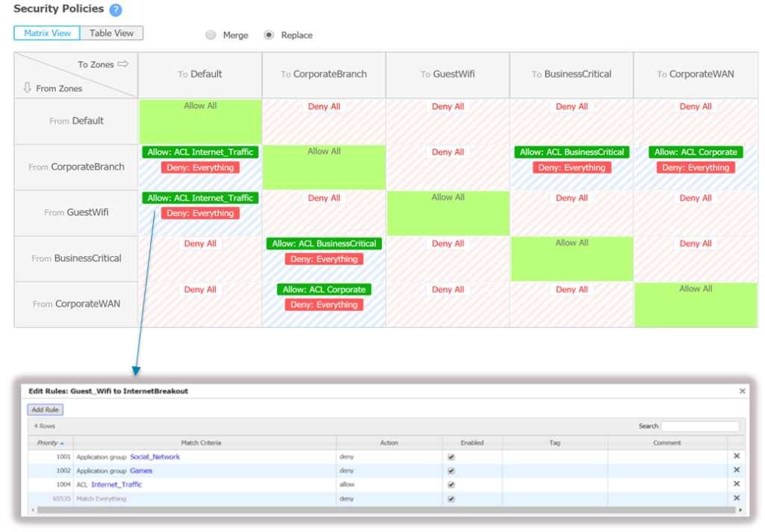Switch to Table View tab
This screenshot has height=532, width=765.
point(111,34)
